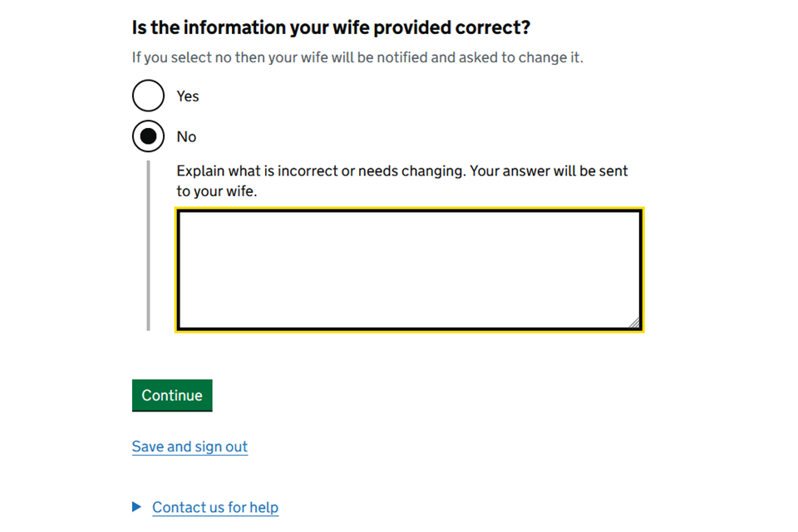Click the Contact us for help link
The height and width of the screenshot is (532, 798).
[215, 507]
